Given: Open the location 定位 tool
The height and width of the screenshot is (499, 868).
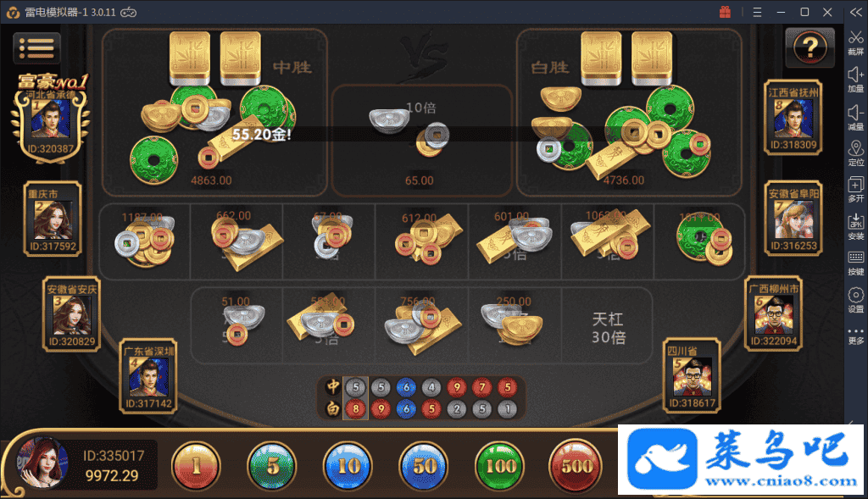Looking at the screenshot, I should (x=856, y=153).
